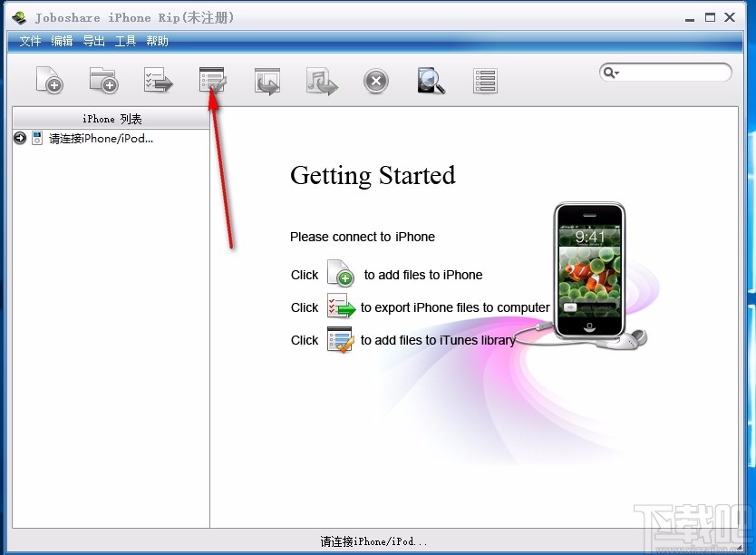Click the iTunes library icon in Getting Started
This screenshot has width=756, height=555.
coord(340,340)
